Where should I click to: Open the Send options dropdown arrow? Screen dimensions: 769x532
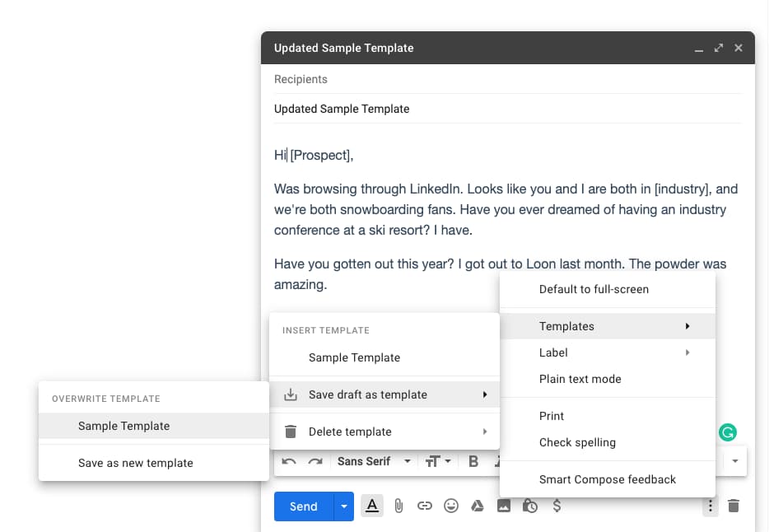pos(343,506)
